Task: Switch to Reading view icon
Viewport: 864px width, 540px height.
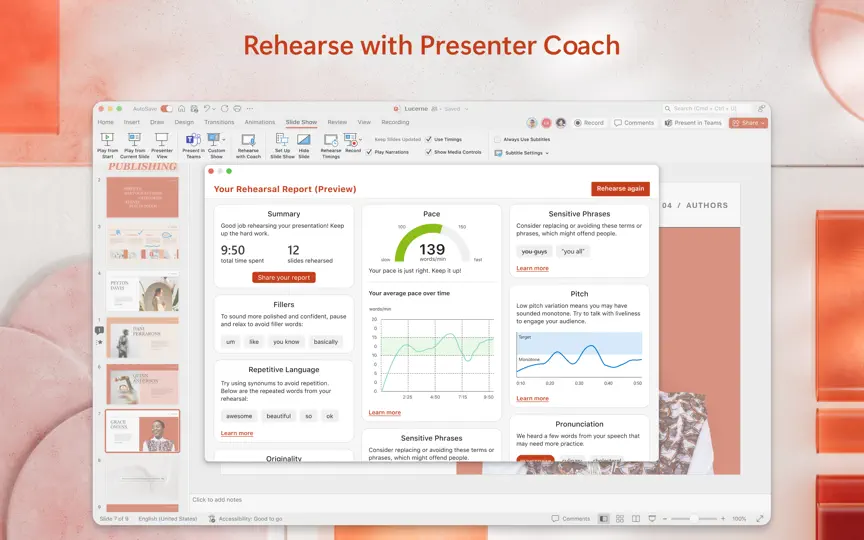Action: pyautogui.click(x=636, y=519)
